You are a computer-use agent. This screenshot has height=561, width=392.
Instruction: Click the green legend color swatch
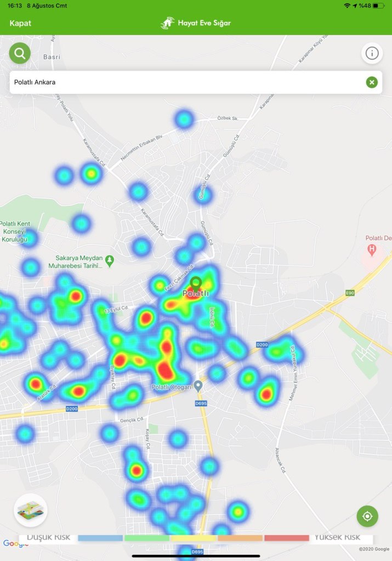[x=147, y=538]
